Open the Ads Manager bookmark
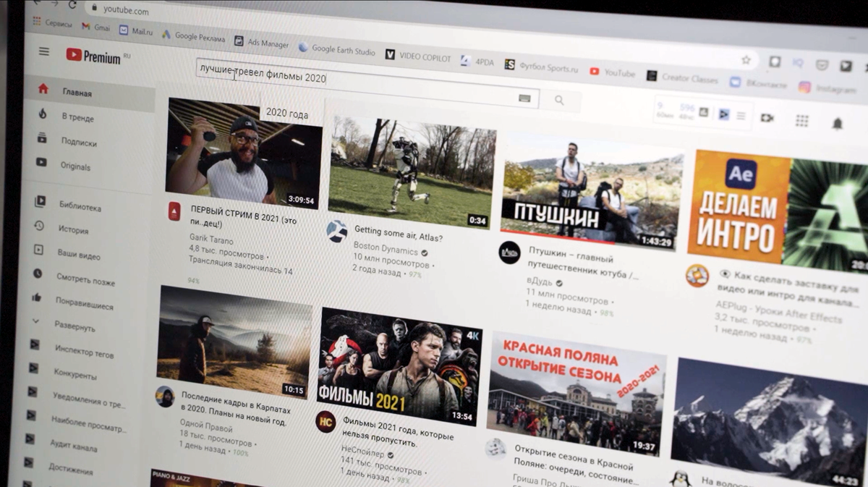The image size is (868, 487). click(x=261, y=43)
